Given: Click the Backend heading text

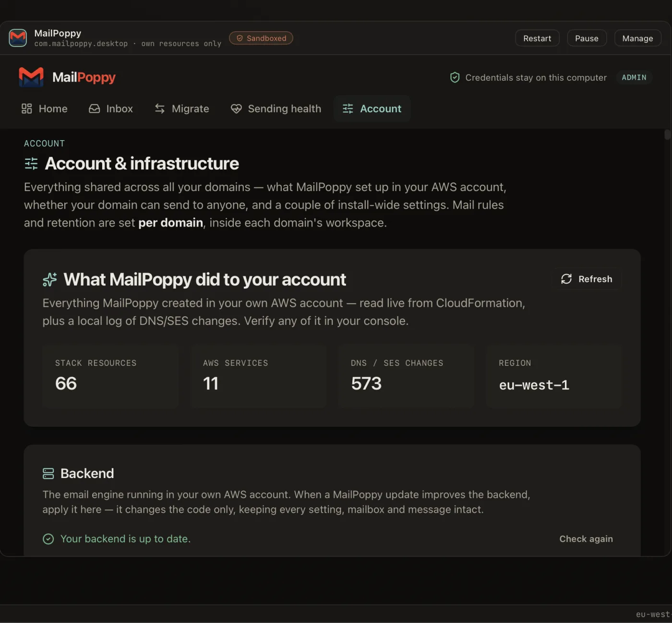Looking at the screenshot, I should (x=87, y=474).
